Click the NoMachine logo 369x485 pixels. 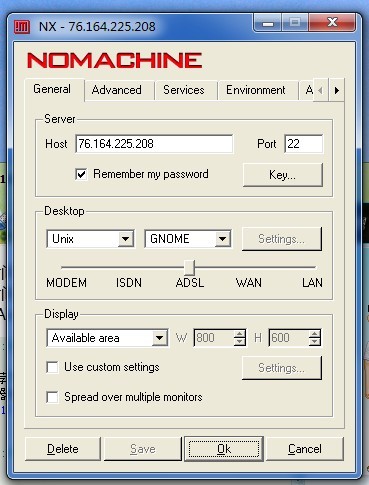click(114, 60)
